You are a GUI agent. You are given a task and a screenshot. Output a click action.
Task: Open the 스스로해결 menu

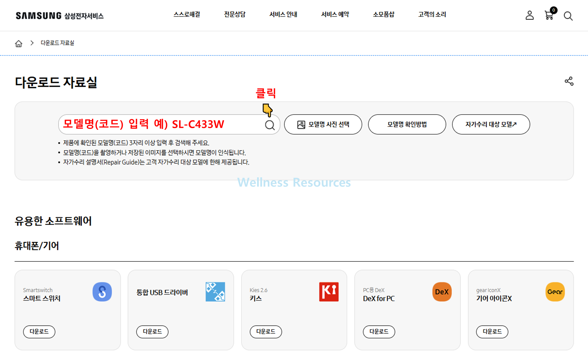coord(187,15)
